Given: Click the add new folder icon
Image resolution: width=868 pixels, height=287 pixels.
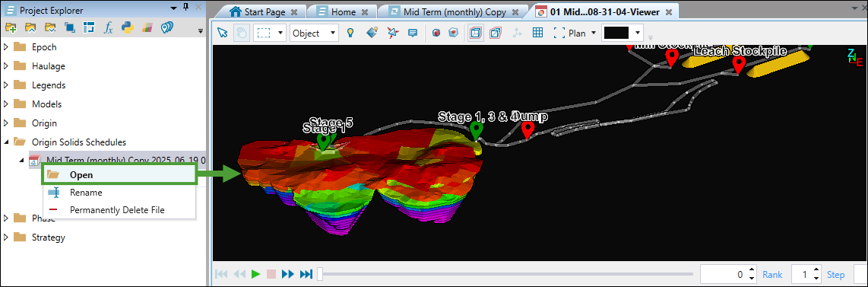Looking at the screenshot, I should tap(11, 27).
